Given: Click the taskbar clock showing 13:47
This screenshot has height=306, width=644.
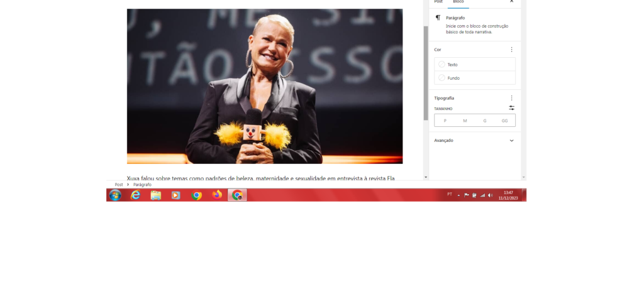Looking at the screenshot, I should (x=508, y=195).
